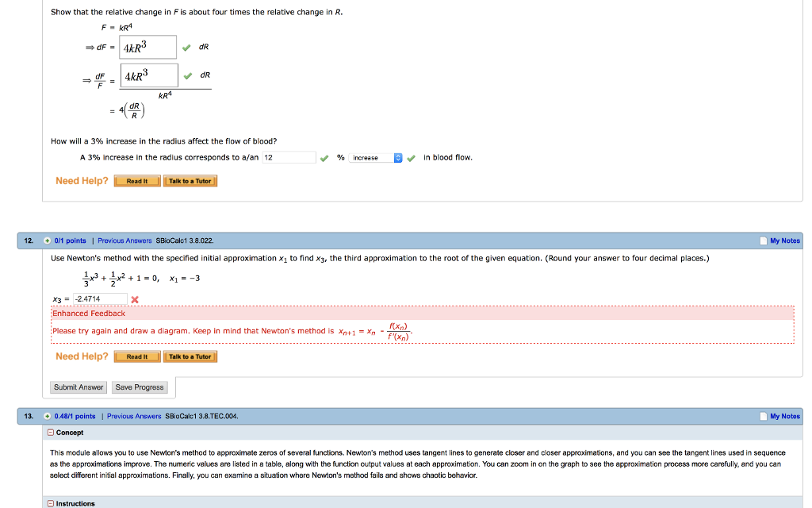The height and width of the screenshot is (508, 812).
Task: Click the 0/1 points link
Action: point(70,241)
